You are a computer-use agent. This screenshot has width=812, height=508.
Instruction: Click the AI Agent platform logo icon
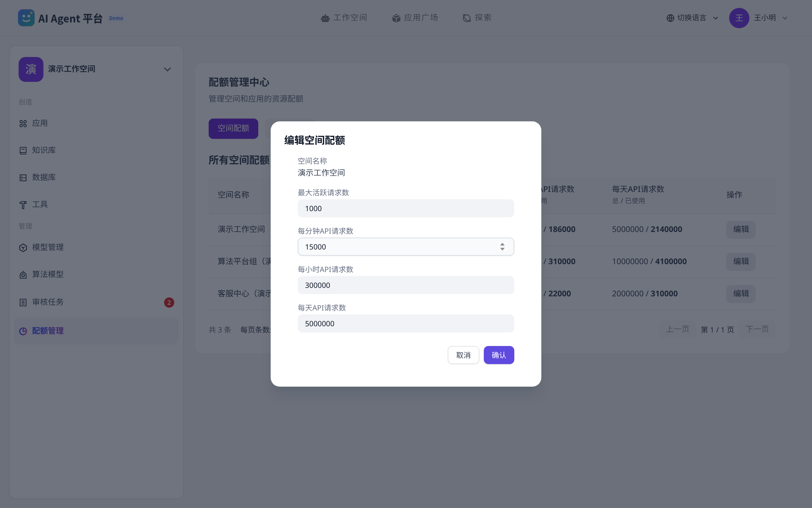tap(26, 18)
